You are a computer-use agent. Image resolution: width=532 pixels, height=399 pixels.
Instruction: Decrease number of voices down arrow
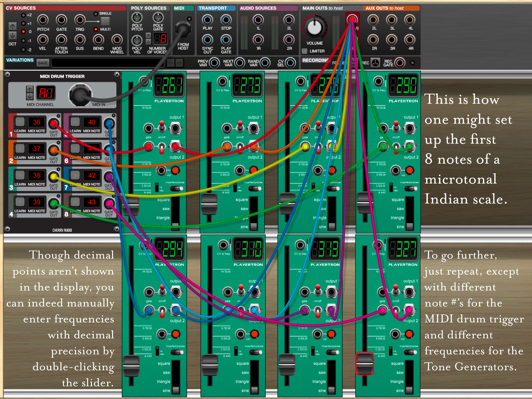(x=149, y=42)
